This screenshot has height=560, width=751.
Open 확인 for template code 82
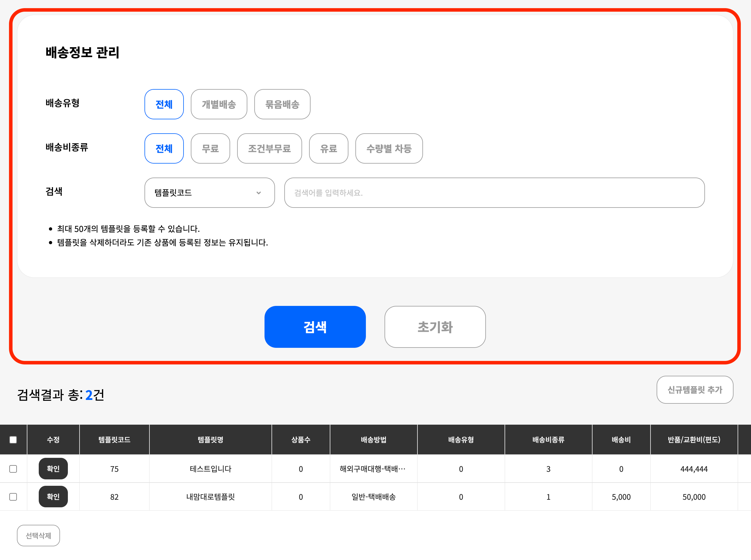coord(53,497)
